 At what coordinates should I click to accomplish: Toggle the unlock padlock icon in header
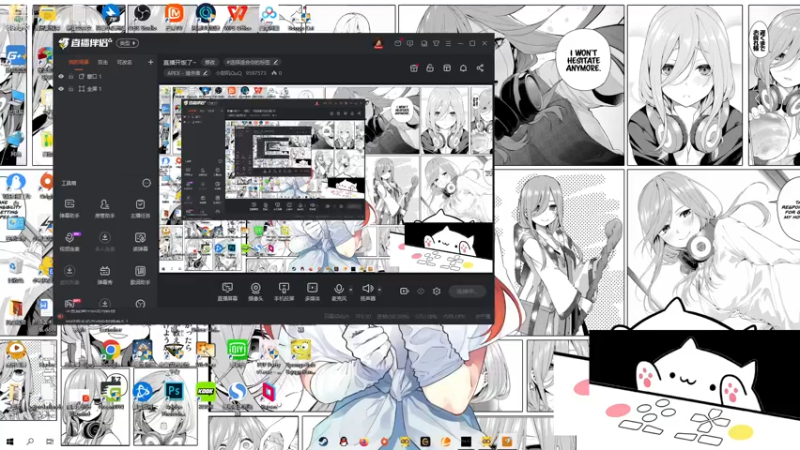(430, 68)
